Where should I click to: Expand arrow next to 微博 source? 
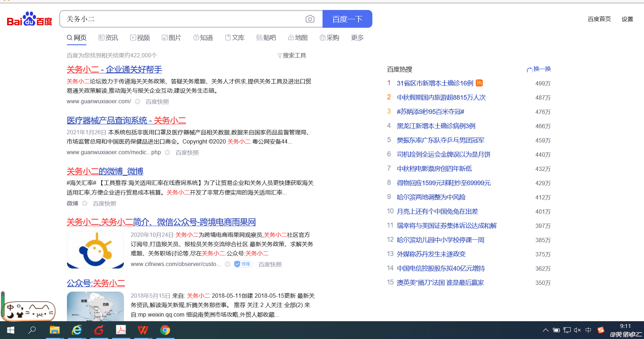point(85,203)
